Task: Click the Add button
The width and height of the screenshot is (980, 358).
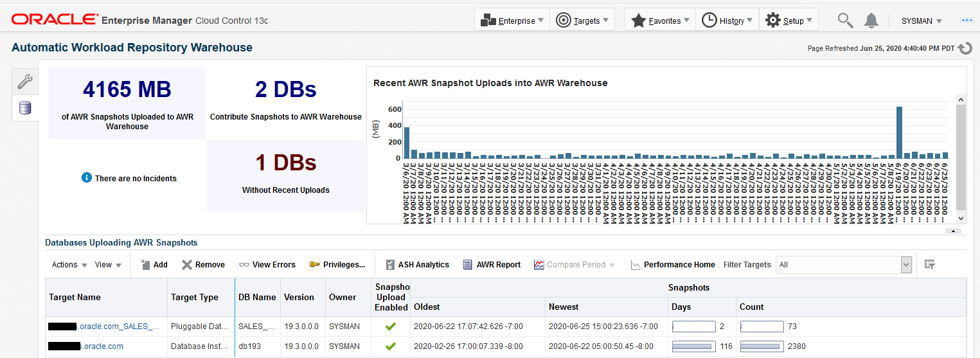Action: point(154,265)
